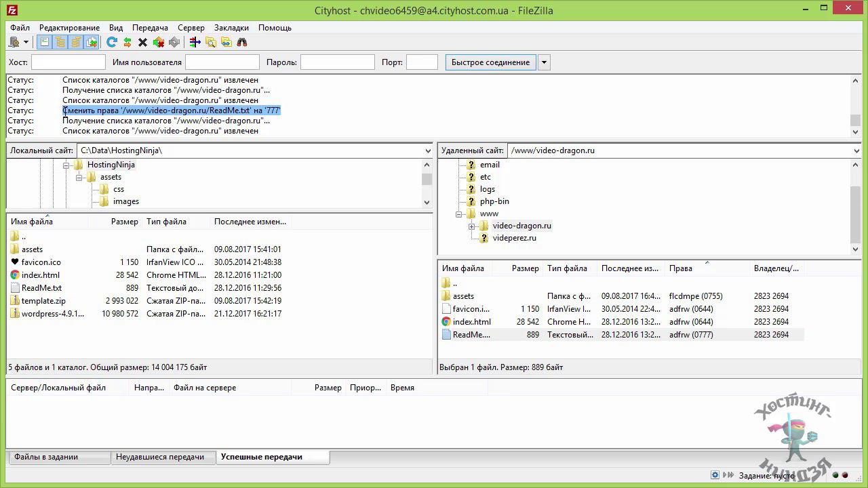The height and width of the screenshot is (488, 868).
Task: Toggle the local directory tree display
Action: tap(60, 42)
